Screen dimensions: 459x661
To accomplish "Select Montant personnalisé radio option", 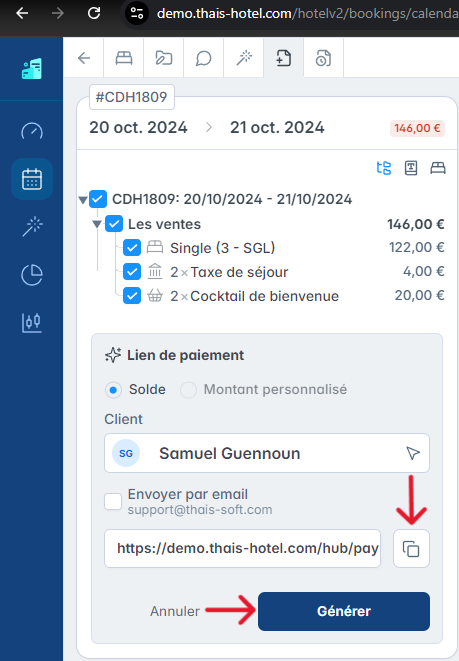I will (188, 390).
